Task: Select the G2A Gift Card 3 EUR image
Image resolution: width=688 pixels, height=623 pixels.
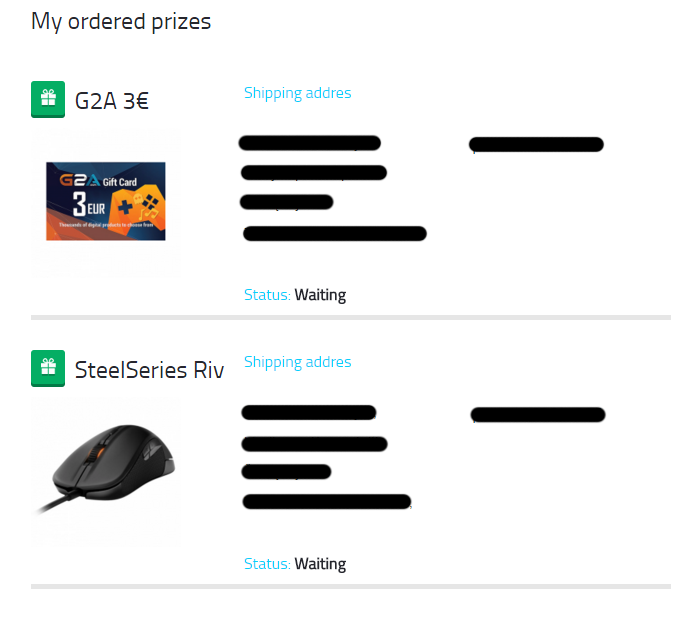Action: coord(106,201)
